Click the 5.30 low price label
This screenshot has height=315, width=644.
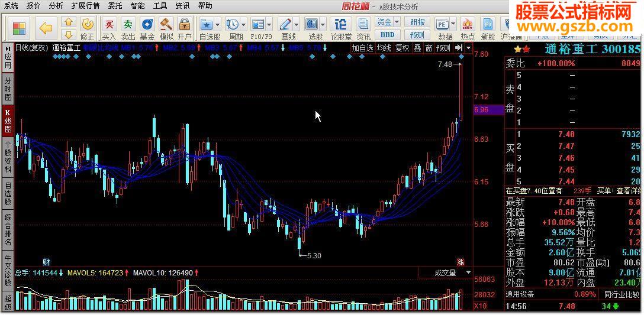tap(314, 255)
